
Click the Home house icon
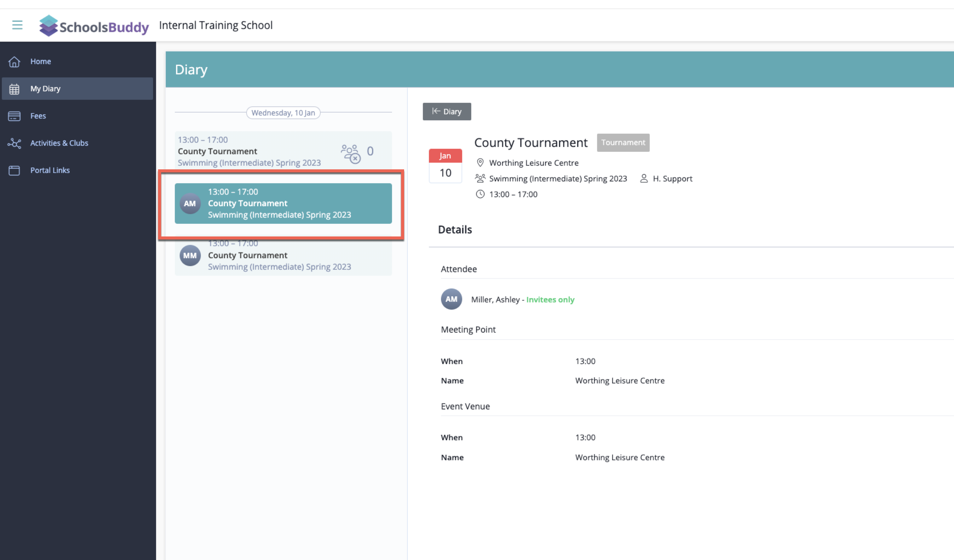(15, 61)
